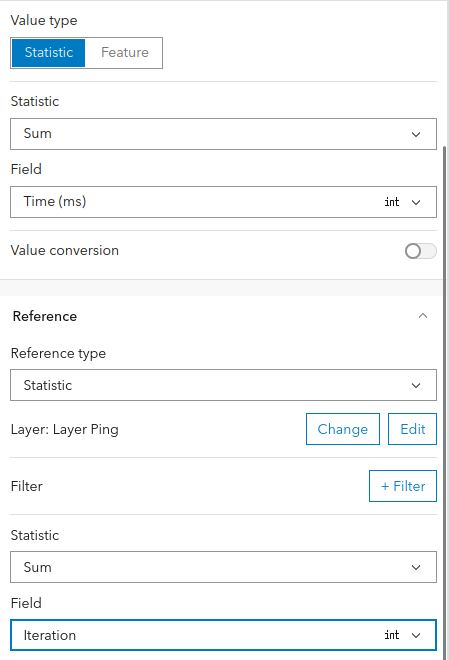The height and width of the screenshot is (660, 449).
Task: Click the Reference section header text
Action: pyautogui.click(x=45, y=316)
